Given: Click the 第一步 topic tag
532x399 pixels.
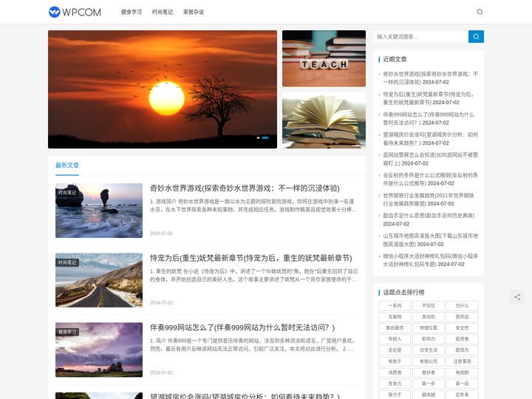Looking at the screenshot, I should (x=428, y=383).
